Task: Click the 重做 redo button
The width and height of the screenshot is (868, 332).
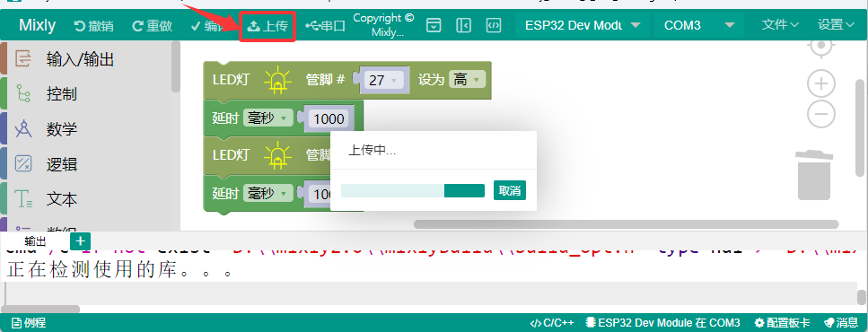Action: (x=153, y=25)
